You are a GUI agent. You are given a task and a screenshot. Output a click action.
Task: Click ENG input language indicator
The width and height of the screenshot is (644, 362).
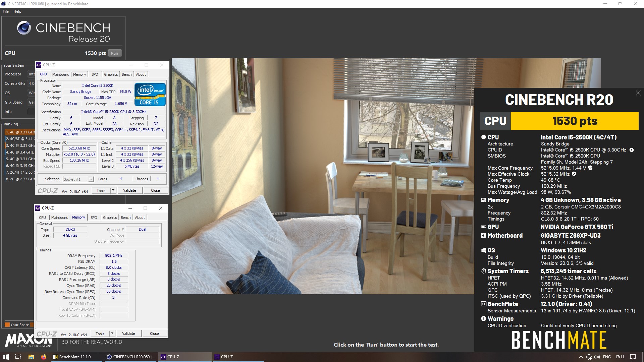click(607, 357)
